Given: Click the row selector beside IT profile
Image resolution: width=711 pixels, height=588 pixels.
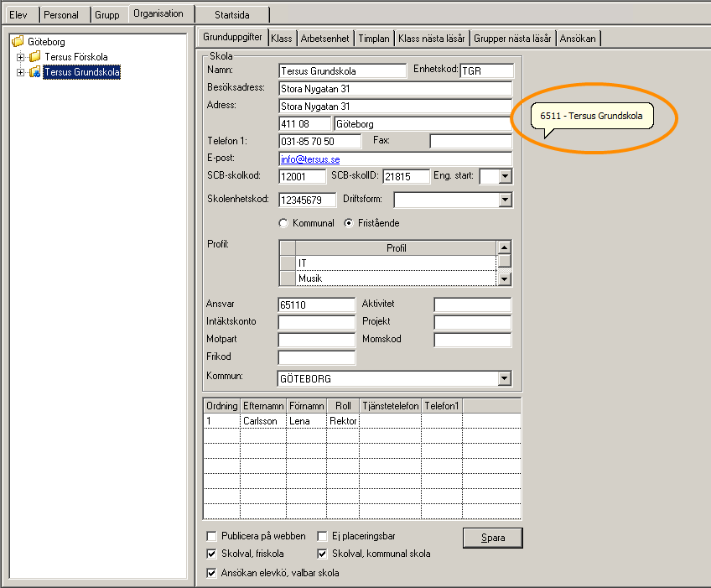Looking at the screenshot, I should click(288, 263).
